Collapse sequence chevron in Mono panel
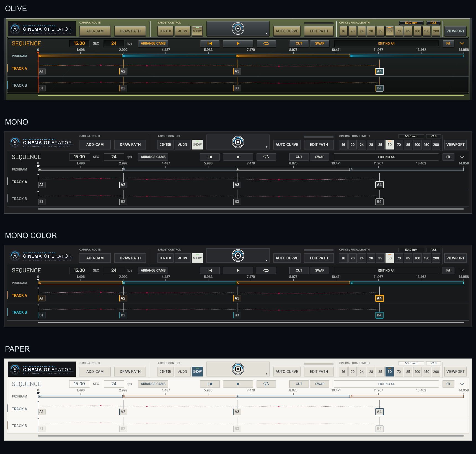 [462, 157]
